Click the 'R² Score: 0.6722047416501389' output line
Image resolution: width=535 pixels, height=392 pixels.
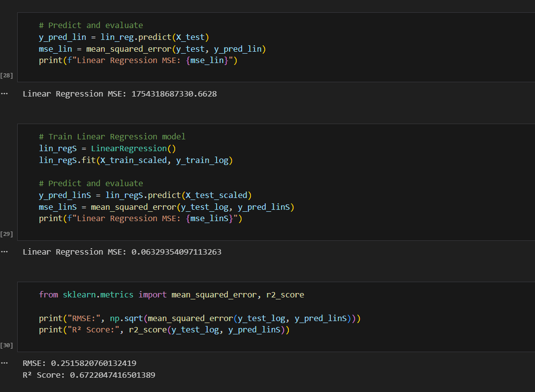click(88, 375)
